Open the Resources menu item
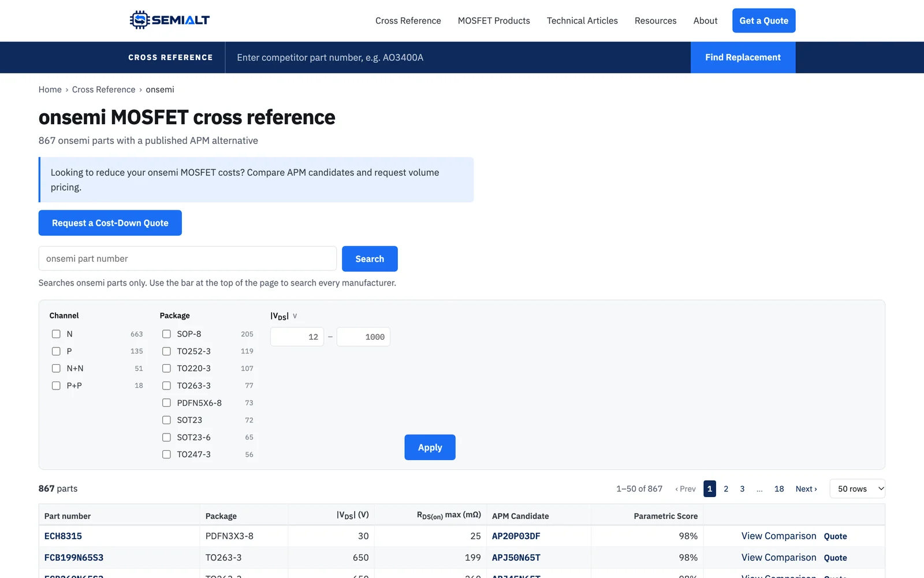The image size is (924, 578). pos(655,21)
